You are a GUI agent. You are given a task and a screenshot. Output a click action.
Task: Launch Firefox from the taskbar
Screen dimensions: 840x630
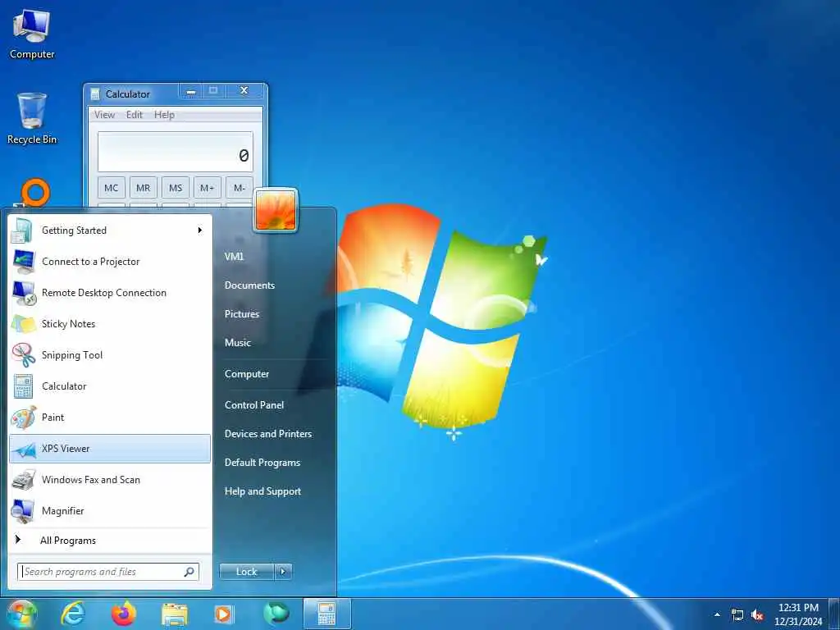click(124, 614)
